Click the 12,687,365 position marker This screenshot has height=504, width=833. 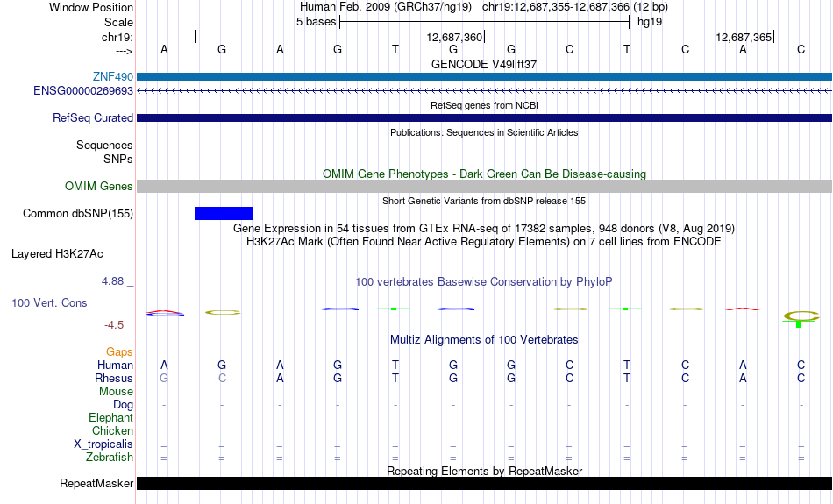pos(744,37)
